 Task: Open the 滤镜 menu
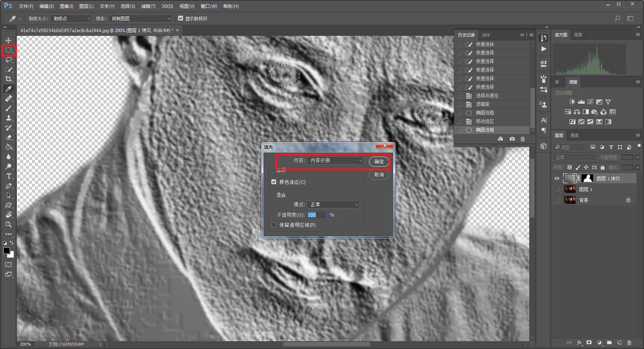pos(148,6)
